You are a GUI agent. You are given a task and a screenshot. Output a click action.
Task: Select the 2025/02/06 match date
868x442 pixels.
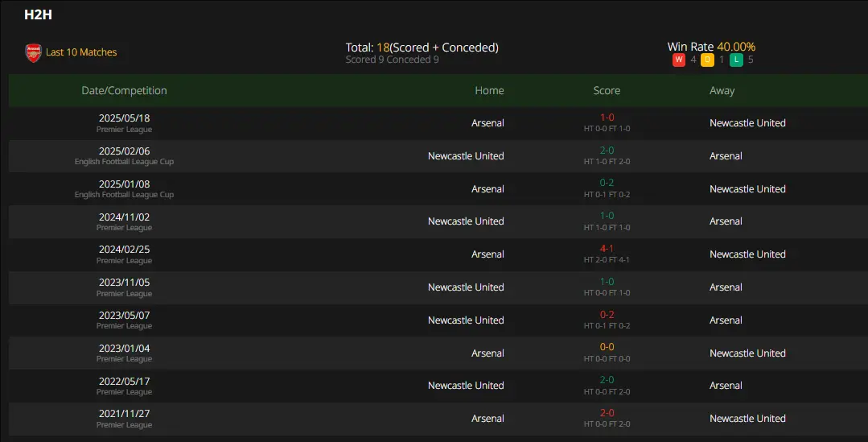(124, 151)
